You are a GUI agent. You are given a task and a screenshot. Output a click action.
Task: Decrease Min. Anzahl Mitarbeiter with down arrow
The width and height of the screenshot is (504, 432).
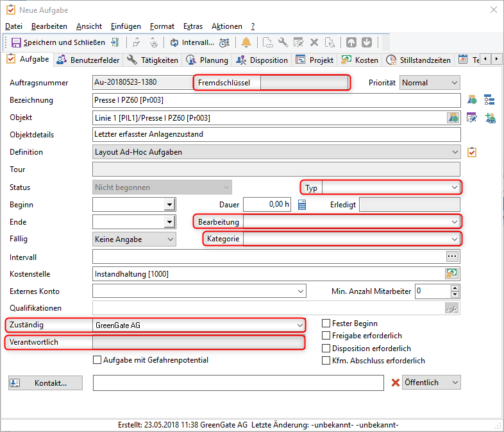(x=455, y=295)
